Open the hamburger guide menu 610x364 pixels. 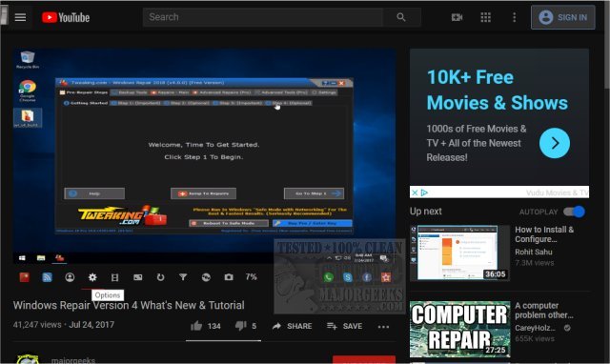pyautogui.click(x=20, y=17)
